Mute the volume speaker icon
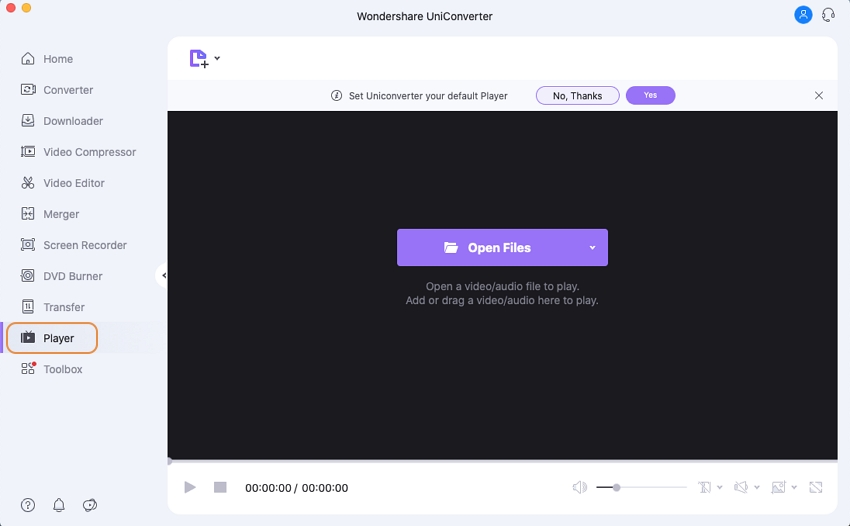 [579, 487]
